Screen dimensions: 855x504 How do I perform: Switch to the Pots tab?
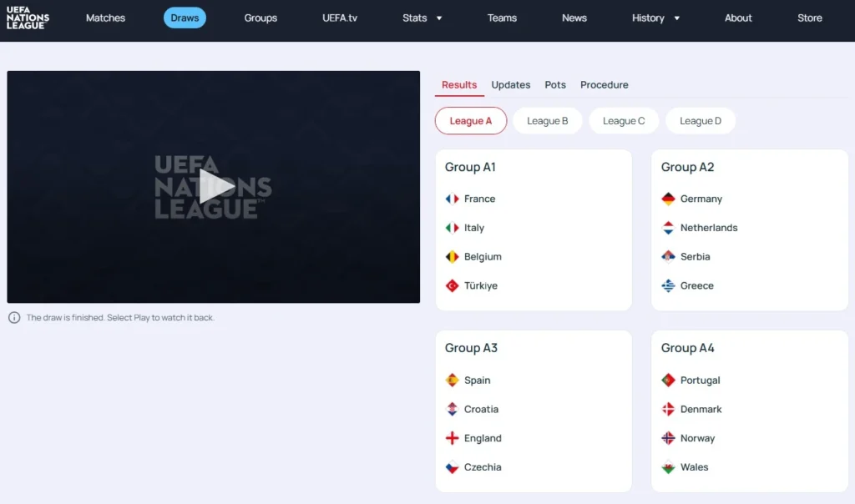pyautogui.click(x=555, y=85)
